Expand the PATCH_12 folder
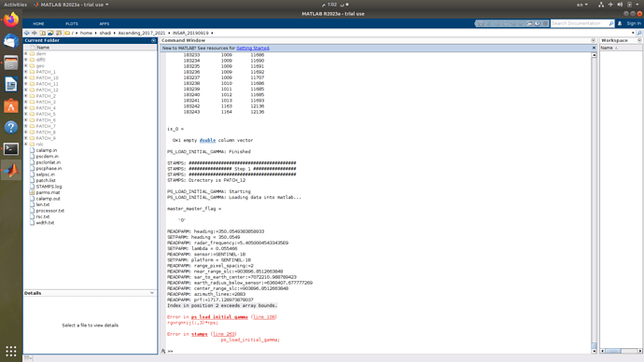Viewport: 644px width, 362px height. (26, 90)
